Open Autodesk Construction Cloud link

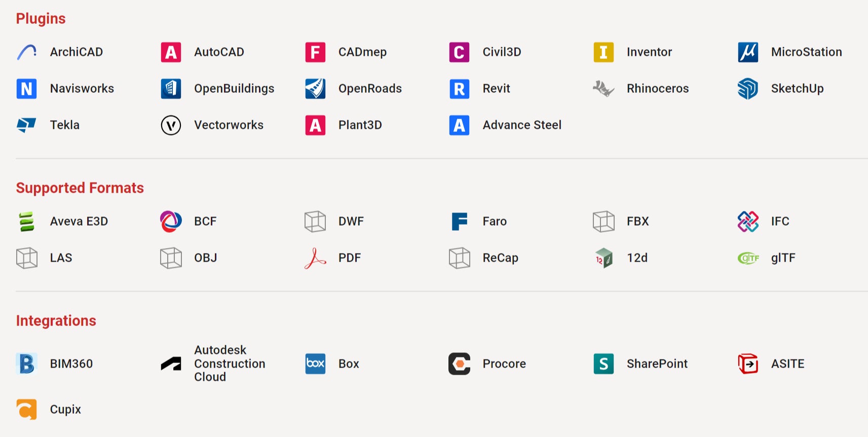(x=230, y=363)
